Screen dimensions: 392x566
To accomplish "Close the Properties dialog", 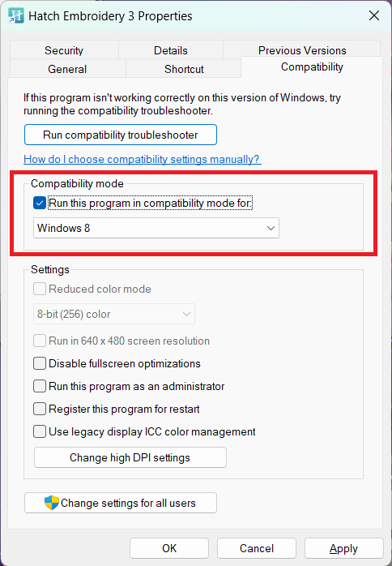I will [374, 15].
